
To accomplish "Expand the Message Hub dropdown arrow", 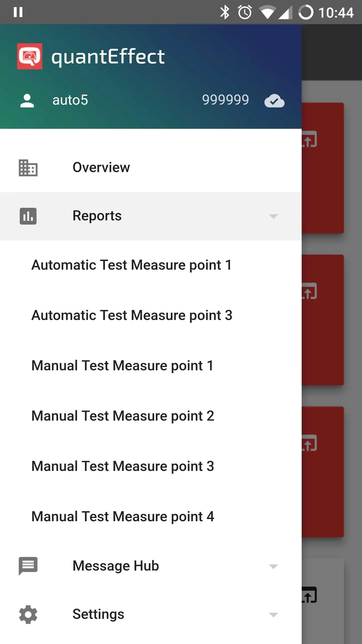I will (x=273, y=567).
